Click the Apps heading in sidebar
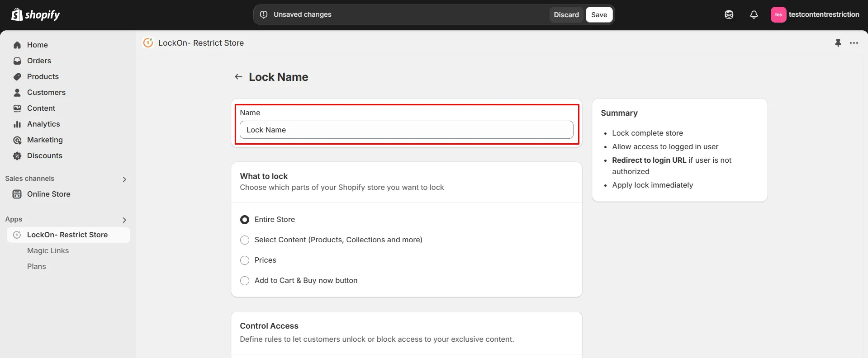The height and width of the screenshot is (358, 868). tap(14, 219)
